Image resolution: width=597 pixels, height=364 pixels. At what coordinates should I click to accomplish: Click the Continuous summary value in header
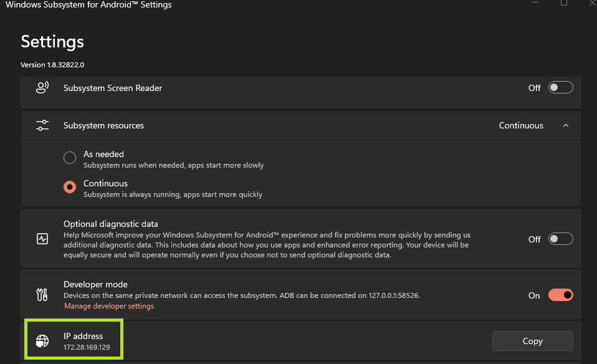tap(521, 125)
